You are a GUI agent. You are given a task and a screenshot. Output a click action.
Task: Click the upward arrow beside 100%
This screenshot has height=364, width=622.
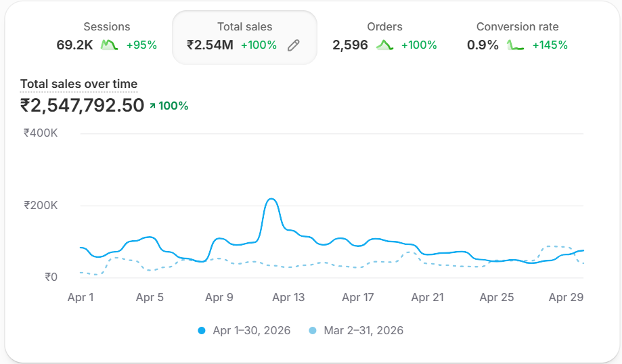(x=152, y=106)
